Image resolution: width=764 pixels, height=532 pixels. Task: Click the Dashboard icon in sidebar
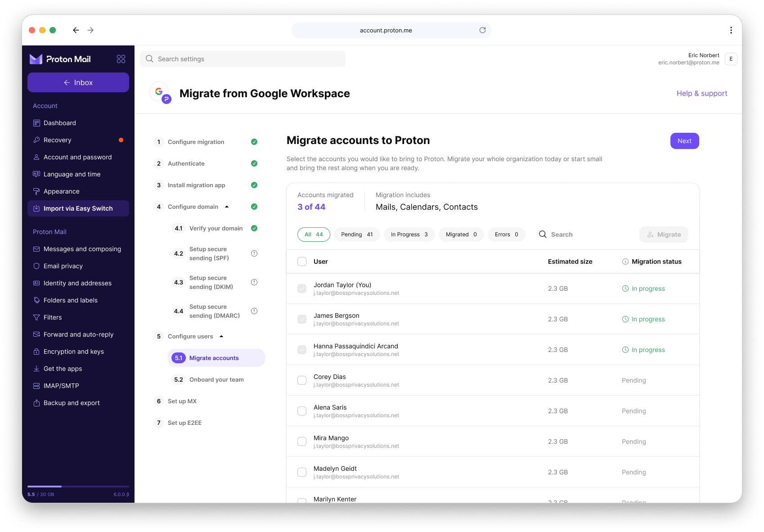(36, 123)
